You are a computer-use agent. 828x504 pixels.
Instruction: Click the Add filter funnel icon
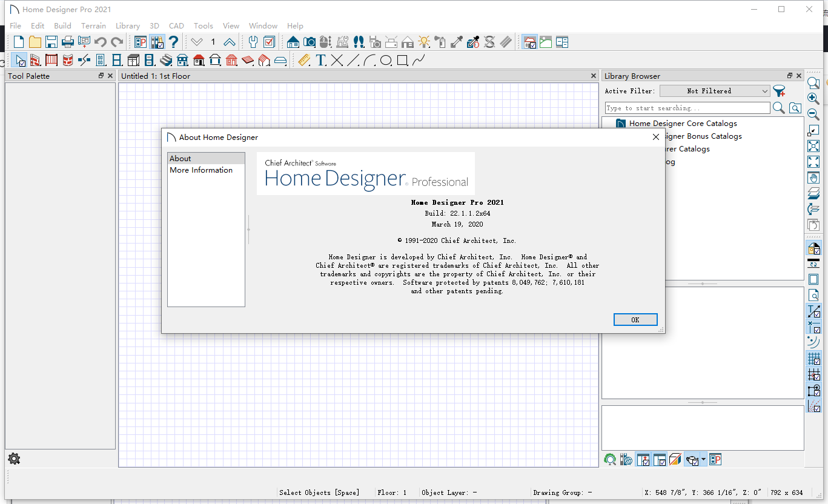779,91
